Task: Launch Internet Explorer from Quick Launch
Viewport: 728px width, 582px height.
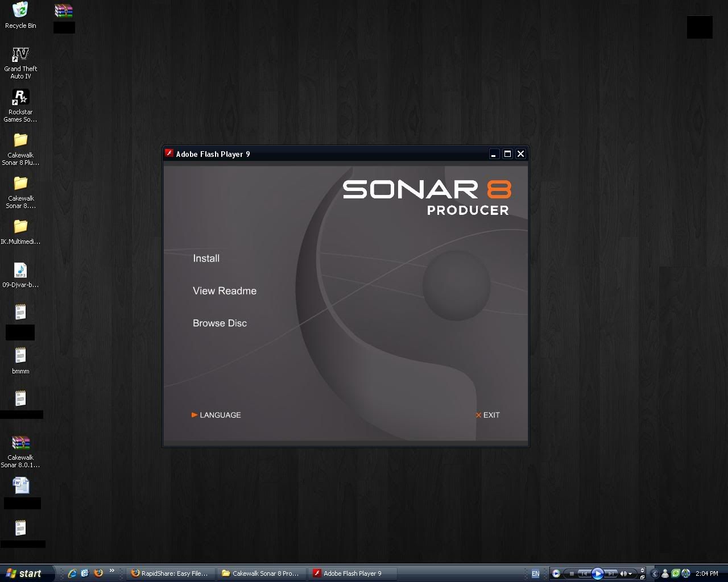Action: (x=72, y=573)
